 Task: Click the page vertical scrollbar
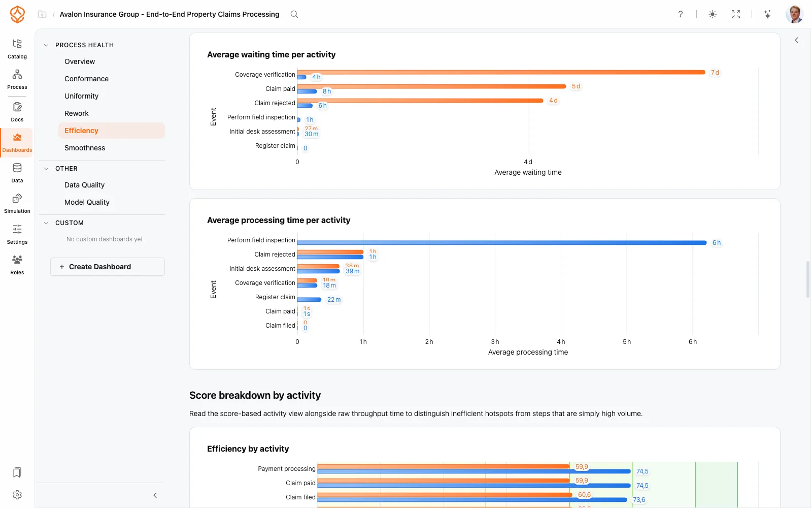coord(808,279)
